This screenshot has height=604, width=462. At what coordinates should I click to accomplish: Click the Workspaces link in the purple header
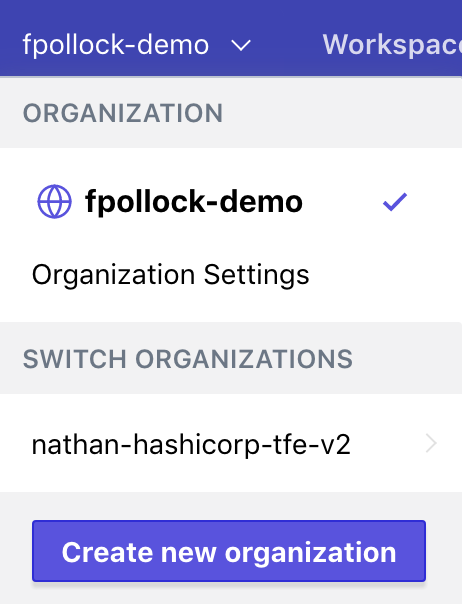pyautogui.click(x=392, y=45)
